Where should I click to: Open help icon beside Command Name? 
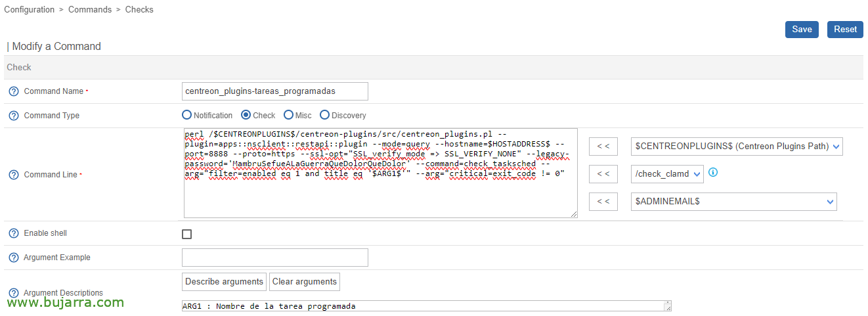click(13, 91)
